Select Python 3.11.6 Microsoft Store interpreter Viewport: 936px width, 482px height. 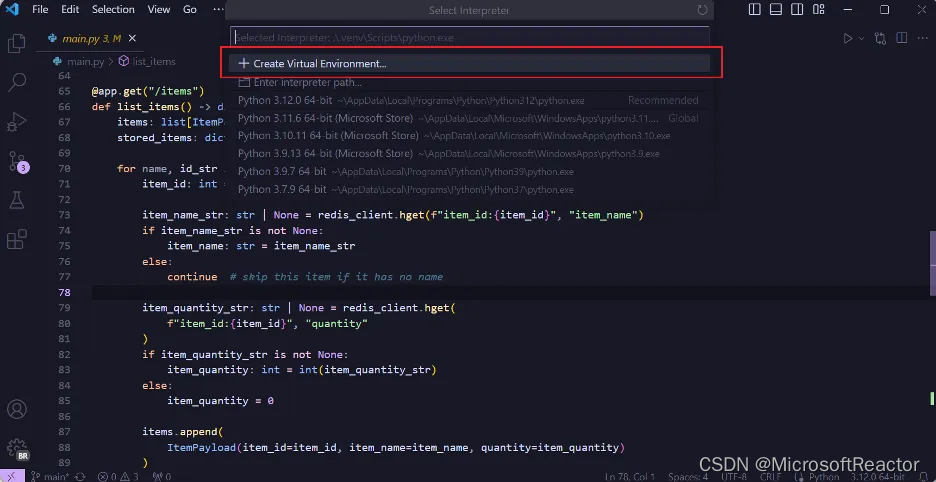click(x=470, y=118)
